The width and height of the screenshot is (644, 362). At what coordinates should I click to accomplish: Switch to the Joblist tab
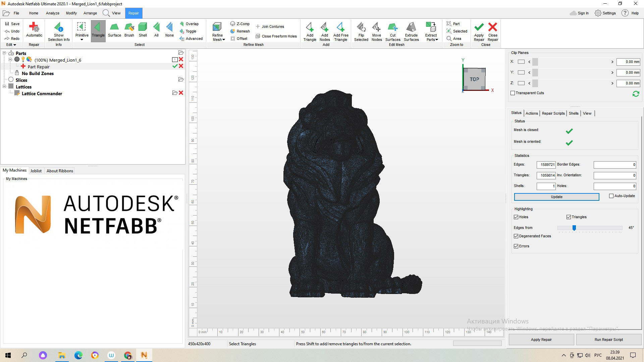tap(36, 171)
